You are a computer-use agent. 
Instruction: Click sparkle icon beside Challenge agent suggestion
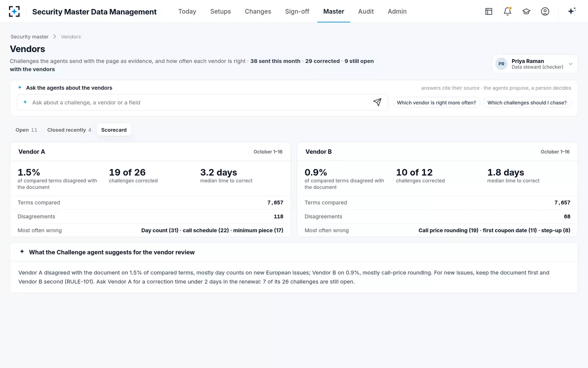22,252
